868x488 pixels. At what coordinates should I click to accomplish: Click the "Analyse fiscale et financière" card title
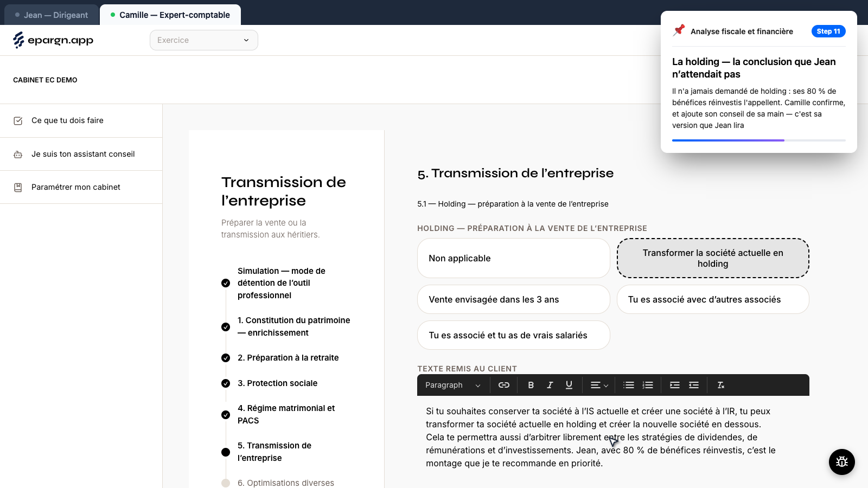[x=742, y=31]
